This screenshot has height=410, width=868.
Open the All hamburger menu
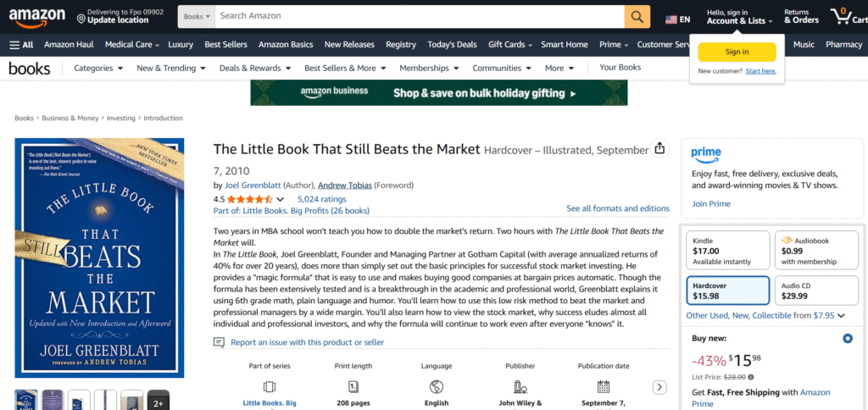pos(21,44)
